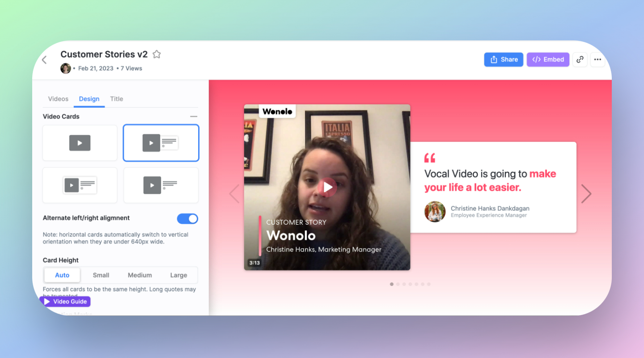Click the Share button
This screenshot has height=358, width=644.
pyautogui.click(x=504, y=60)
